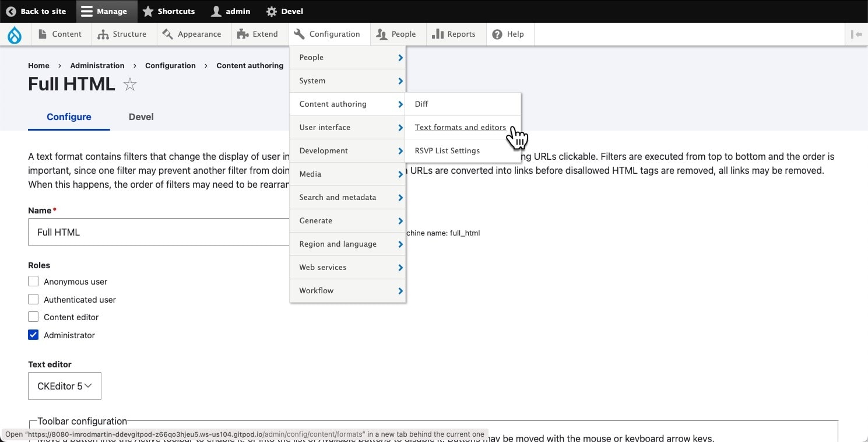Click the Help question mark icon
The image size is (868, 442).
coord(497,34)
